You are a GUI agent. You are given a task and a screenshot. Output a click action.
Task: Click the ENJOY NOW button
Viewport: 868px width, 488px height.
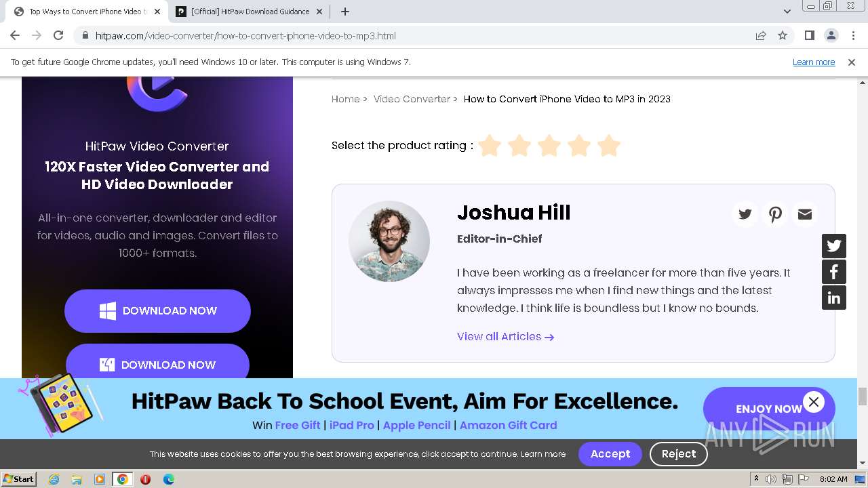[x=769, y=409]
